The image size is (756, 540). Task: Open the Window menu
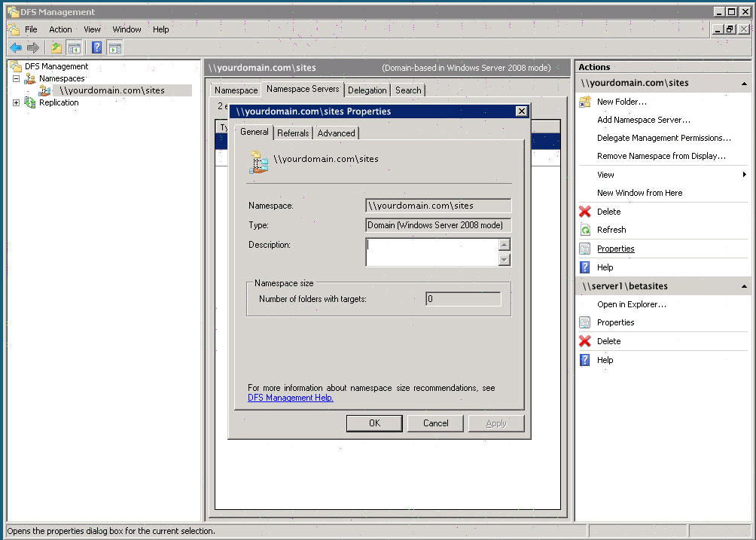[x=127, y=29]
